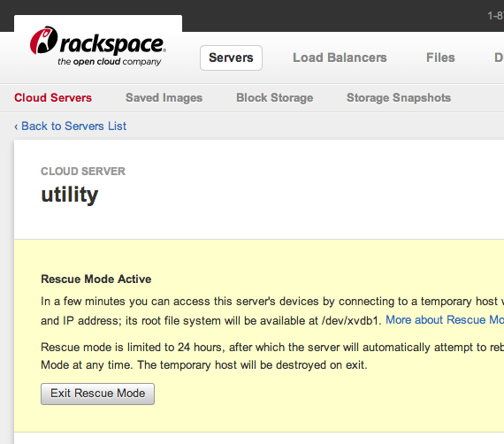Select Cloud Servers sub-tab
This screenshot has height=444, width=504.
click(53, 98)
